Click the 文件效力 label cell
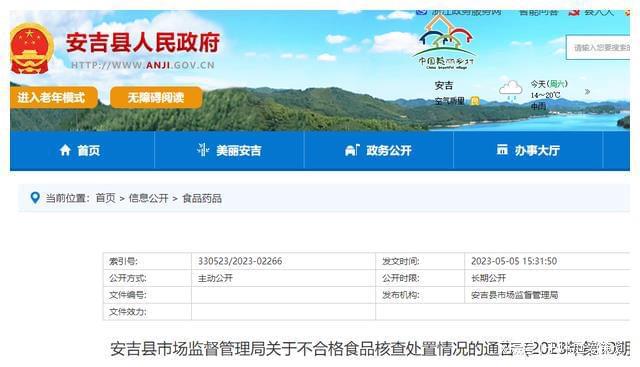 [147, 311]
